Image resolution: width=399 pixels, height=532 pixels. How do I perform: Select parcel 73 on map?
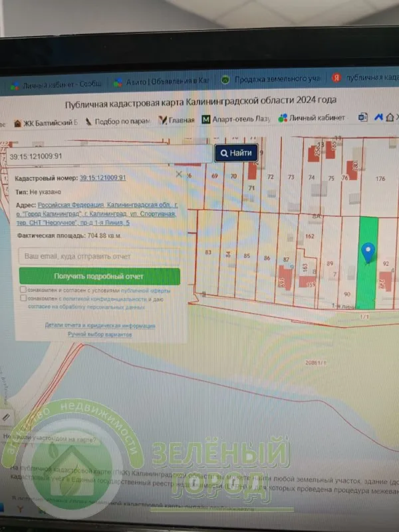pos(291,177)
